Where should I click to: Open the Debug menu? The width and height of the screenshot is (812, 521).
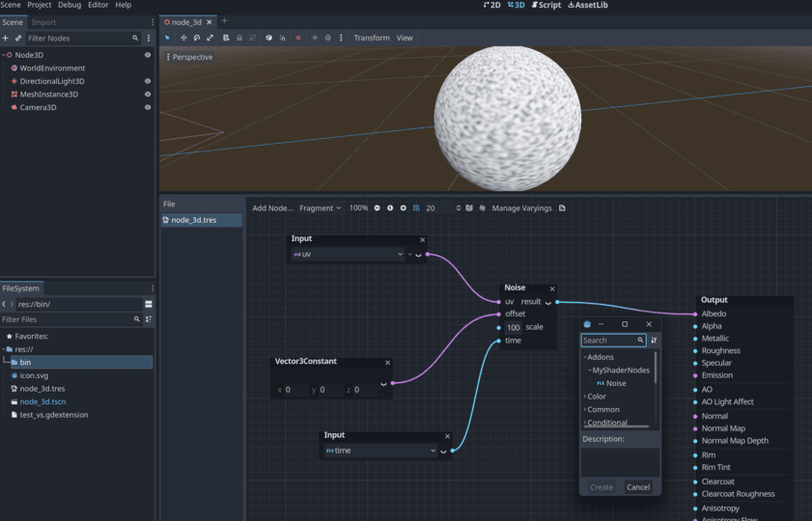coord(70,5)
